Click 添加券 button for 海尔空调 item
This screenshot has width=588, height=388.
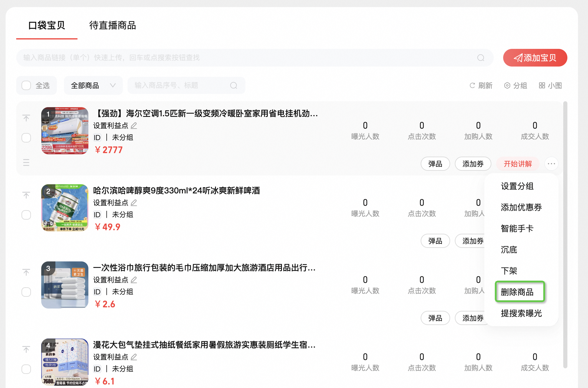coord(473,164)
